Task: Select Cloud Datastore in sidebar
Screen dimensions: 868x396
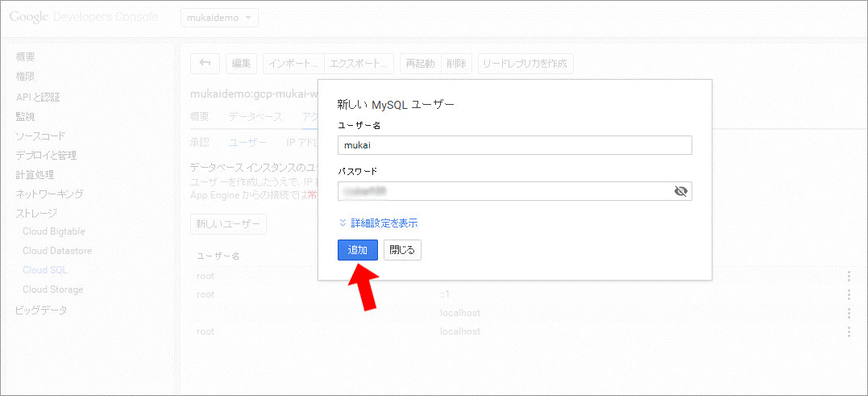Action: (57, 251)
